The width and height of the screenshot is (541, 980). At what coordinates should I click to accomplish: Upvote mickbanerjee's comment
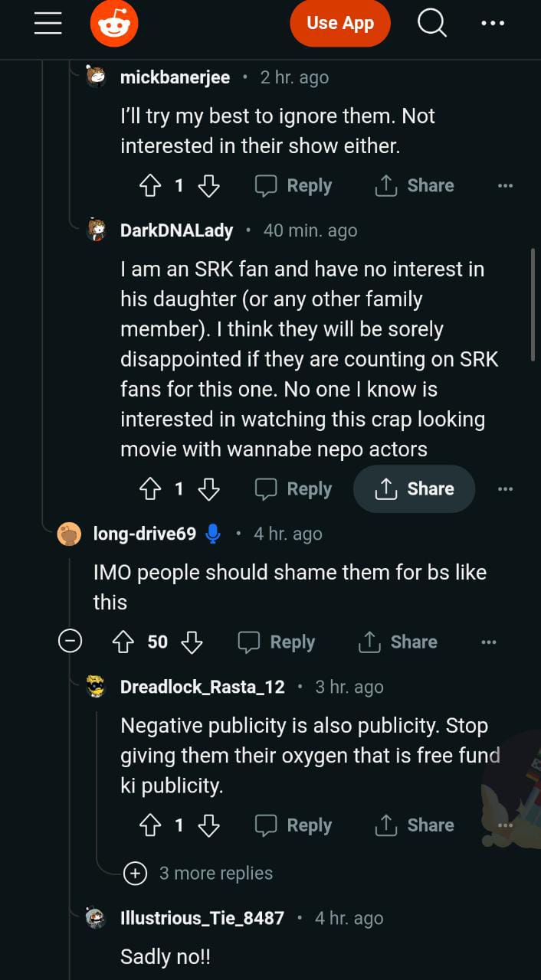point(149,185)
